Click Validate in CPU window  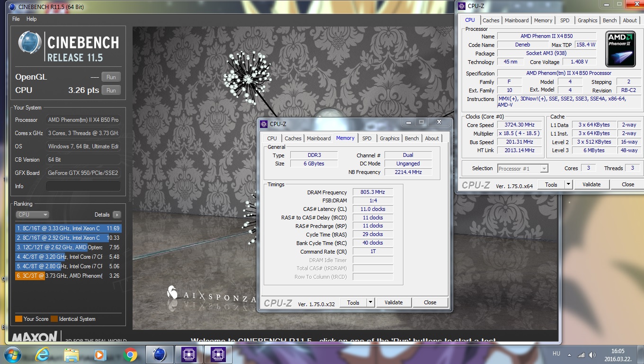(591, 184)
